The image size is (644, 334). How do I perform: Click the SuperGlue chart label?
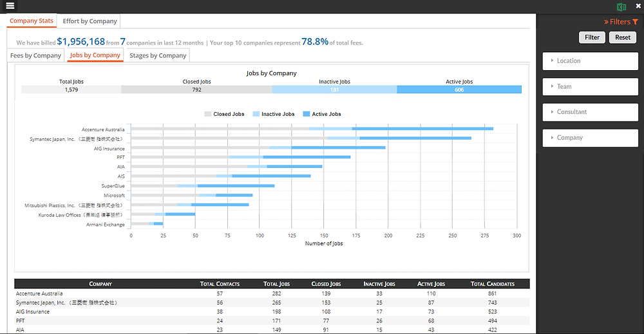point(113,186)
